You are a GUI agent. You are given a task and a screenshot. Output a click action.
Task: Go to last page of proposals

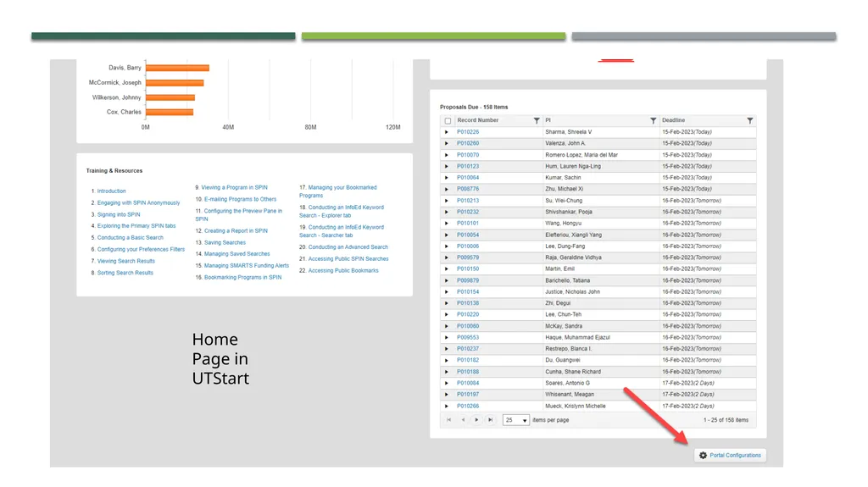click(491, 420)
